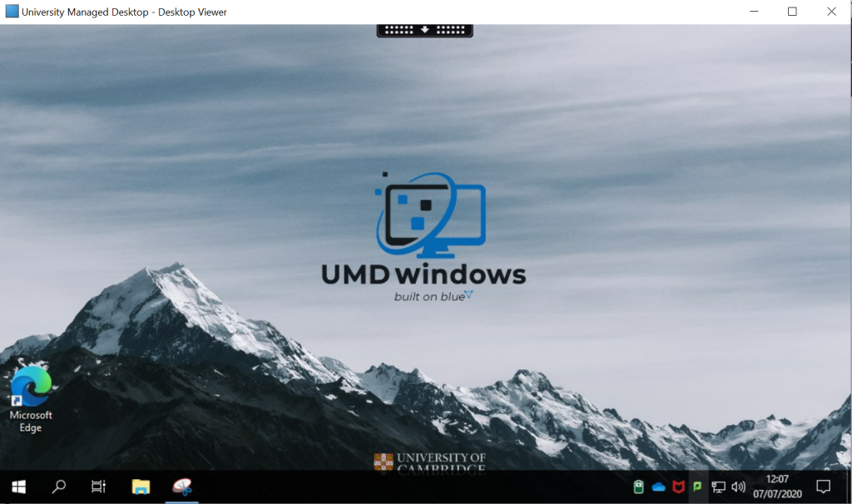Open the Action Center notification icon
The height and width of the screenshot is (504, 852).
[823, 487]
